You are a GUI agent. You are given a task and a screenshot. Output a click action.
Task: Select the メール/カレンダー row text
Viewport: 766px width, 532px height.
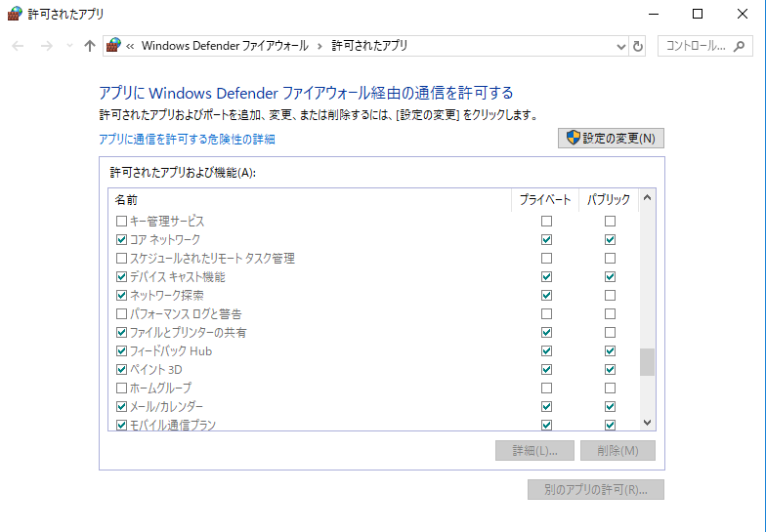(x=166, y=406)
